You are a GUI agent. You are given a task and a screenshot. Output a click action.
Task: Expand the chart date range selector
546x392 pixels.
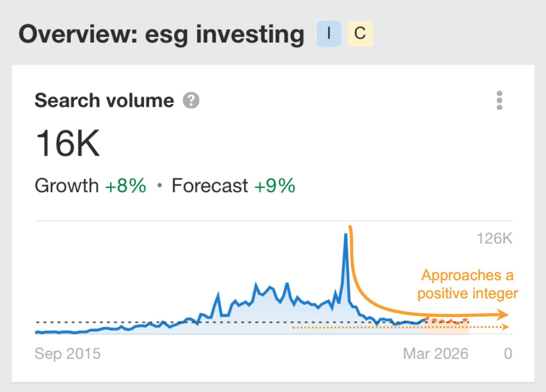click(436, 354)
